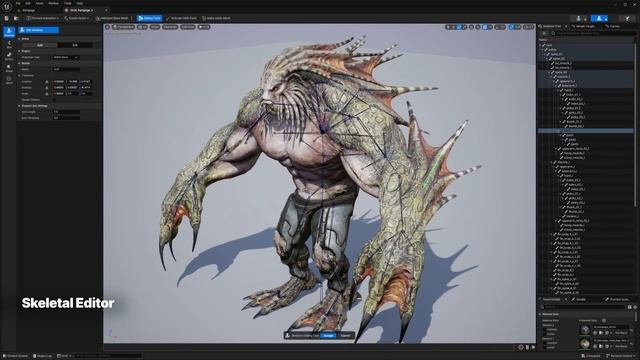Toggle the Update Children checkbox
Image resolution: width=640 pixels, height=360 pixels.
click(x=54, y=100)
